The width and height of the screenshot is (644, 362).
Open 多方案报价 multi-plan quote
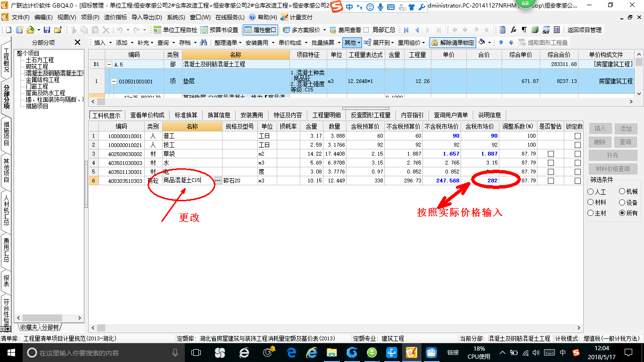click(302, 30)
